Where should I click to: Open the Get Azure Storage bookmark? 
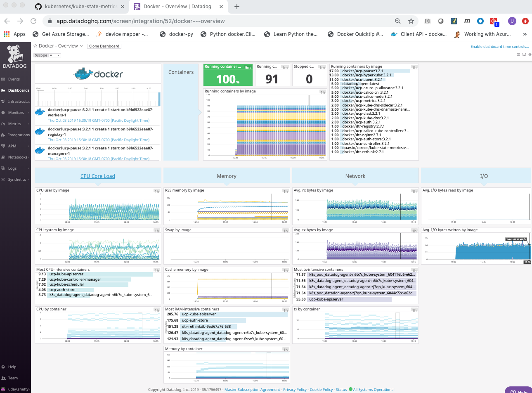pos(61,34)
